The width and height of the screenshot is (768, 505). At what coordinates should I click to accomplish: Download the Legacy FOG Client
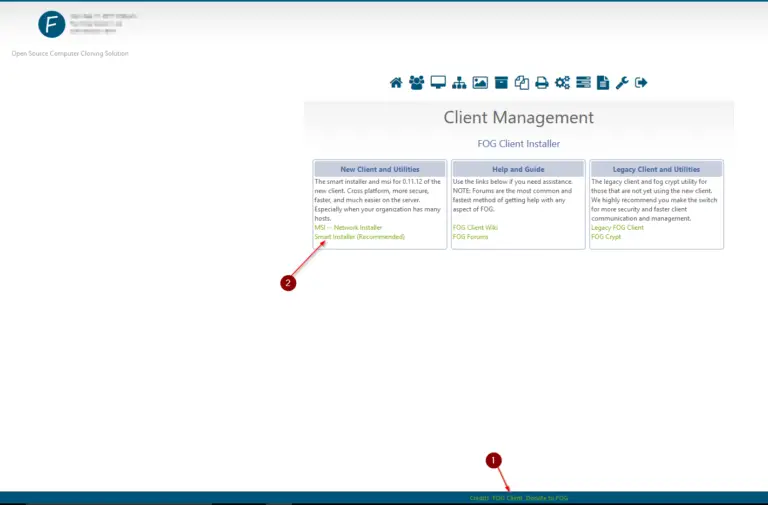click(x=617, y=228)
